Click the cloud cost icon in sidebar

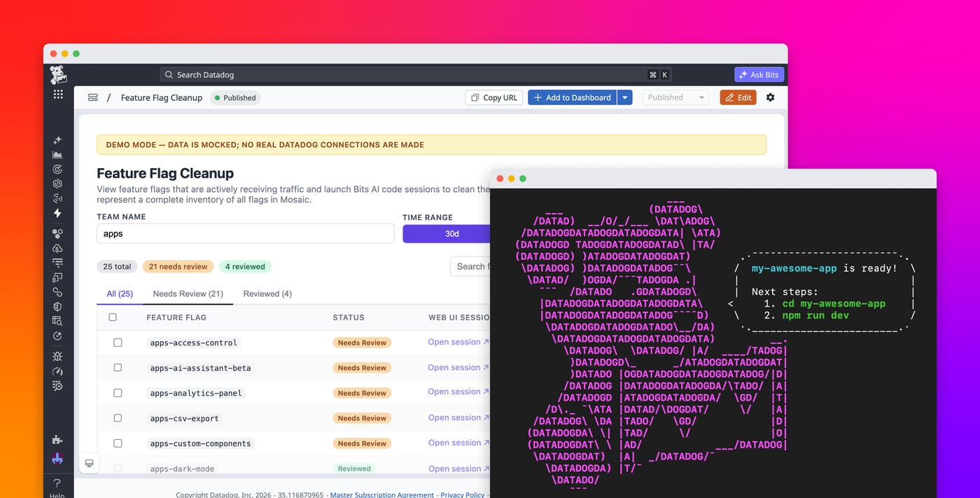pyautogui.click(x=57, y=248)
